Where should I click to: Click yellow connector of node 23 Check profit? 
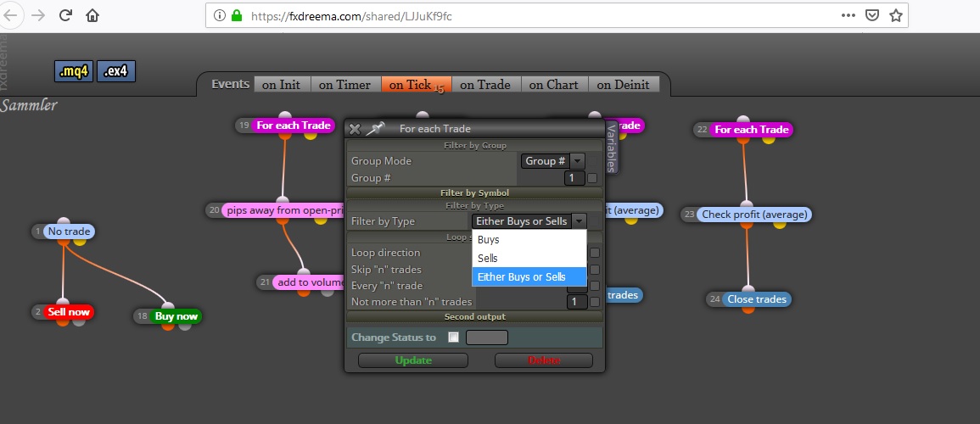tap(780, 224)
